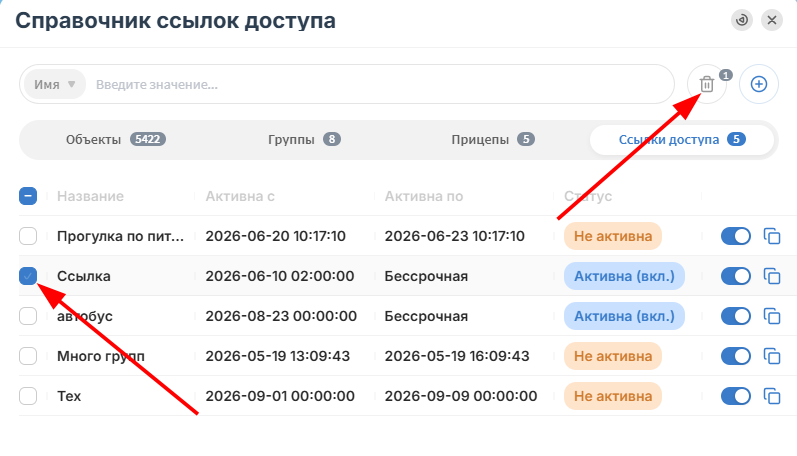
Task: Click the Название column header
Action: point(90,196)
